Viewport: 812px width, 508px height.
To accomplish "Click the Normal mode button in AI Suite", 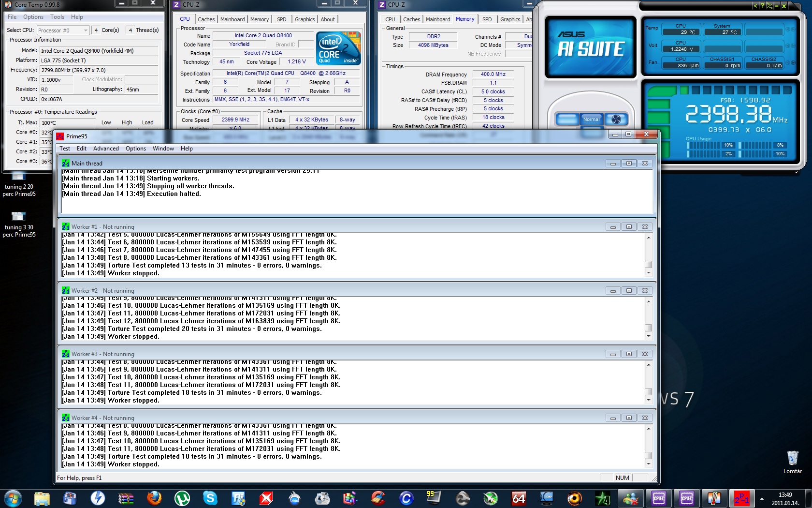I will [591, 120].
